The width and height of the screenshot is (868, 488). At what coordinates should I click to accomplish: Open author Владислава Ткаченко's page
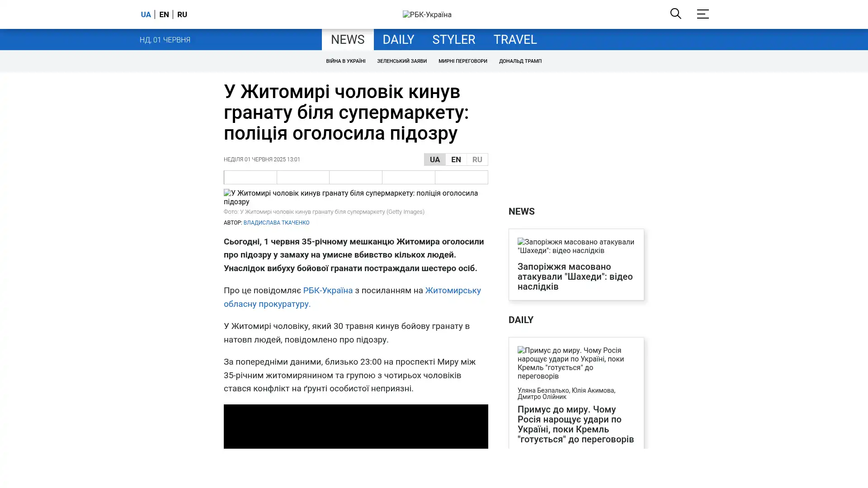[276, 223]
